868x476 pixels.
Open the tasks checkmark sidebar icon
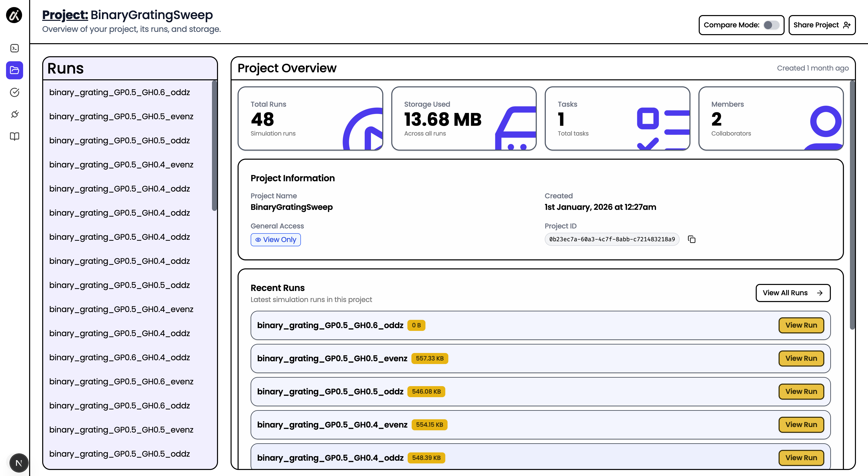(x=15, y=92)
